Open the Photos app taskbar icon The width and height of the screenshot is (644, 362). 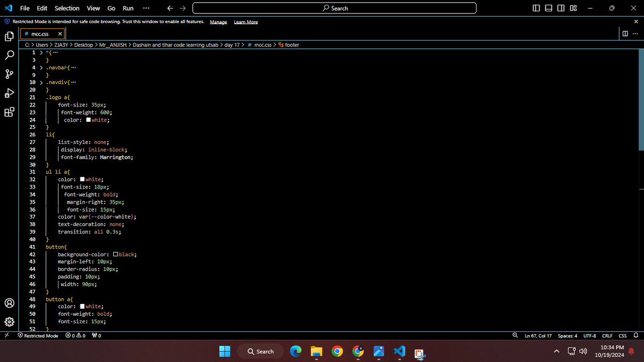click(x=378, y=351)
